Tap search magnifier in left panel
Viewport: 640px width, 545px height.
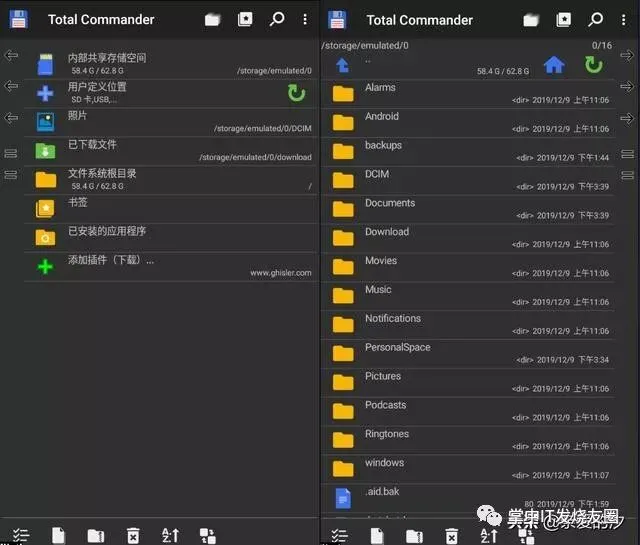coord(277,19)
